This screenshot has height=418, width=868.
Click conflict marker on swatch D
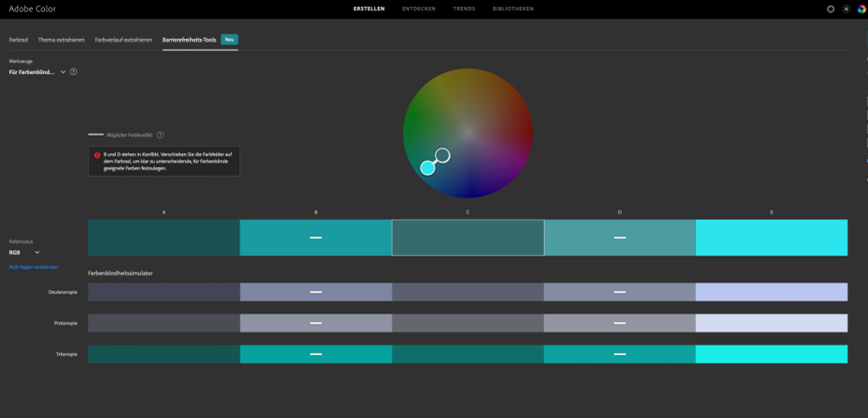click(620, 237)
